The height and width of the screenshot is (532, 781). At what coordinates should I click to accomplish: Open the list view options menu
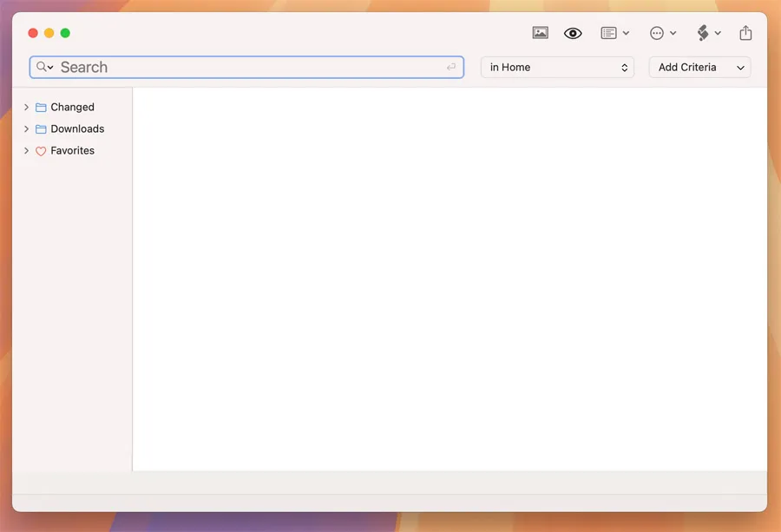coord(614,33)
